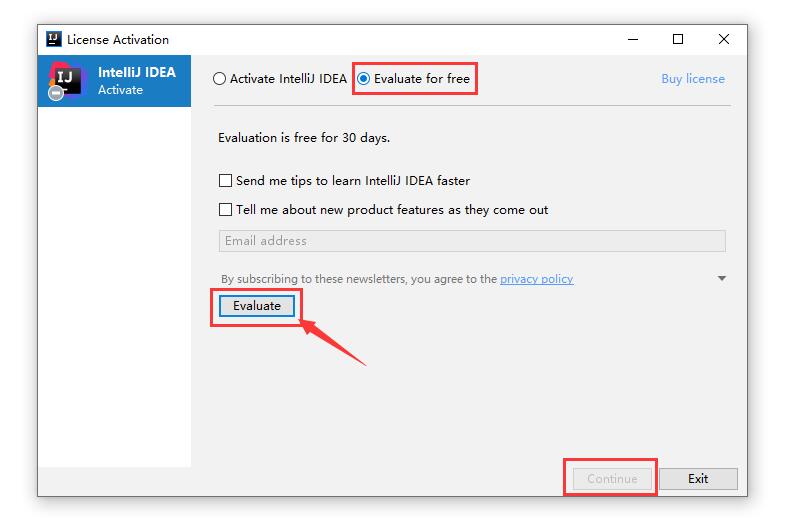Minimize the License Activation window

coord(633,39)
